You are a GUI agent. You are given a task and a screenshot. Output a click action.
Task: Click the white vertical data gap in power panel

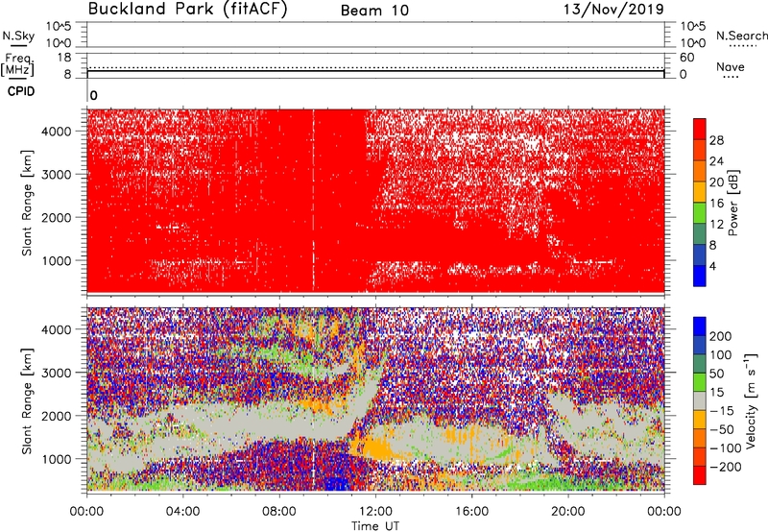314,200
